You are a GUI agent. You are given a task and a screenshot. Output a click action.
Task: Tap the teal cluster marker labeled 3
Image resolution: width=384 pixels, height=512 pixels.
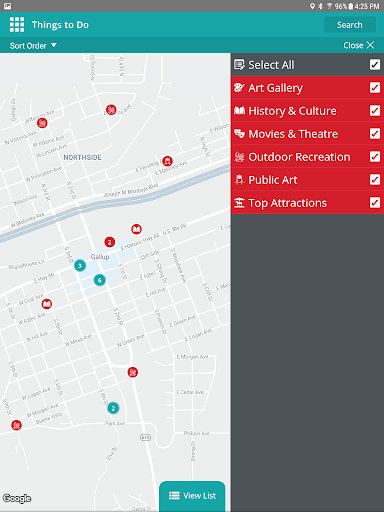(x=80, y=266)
